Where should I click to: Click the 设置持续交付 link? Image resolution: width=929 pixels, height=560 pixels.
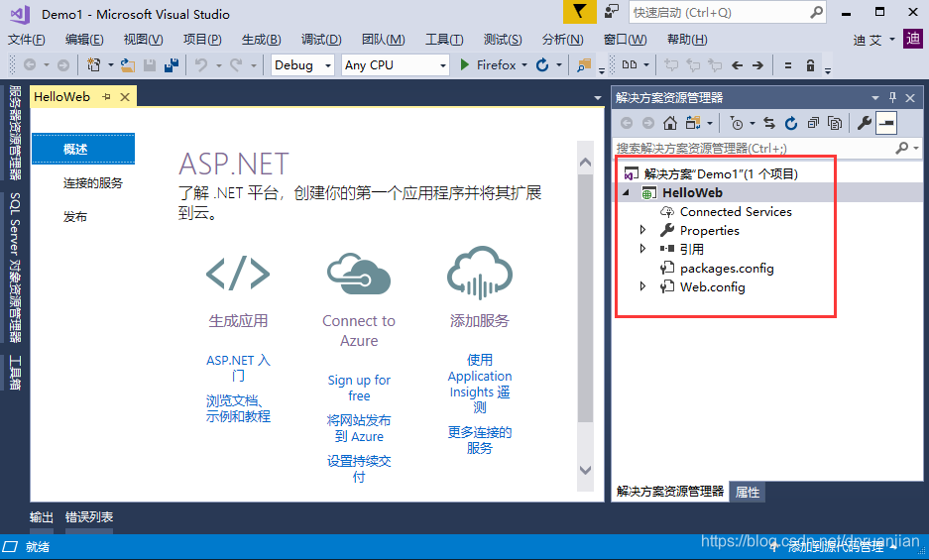tap(359, 469)
